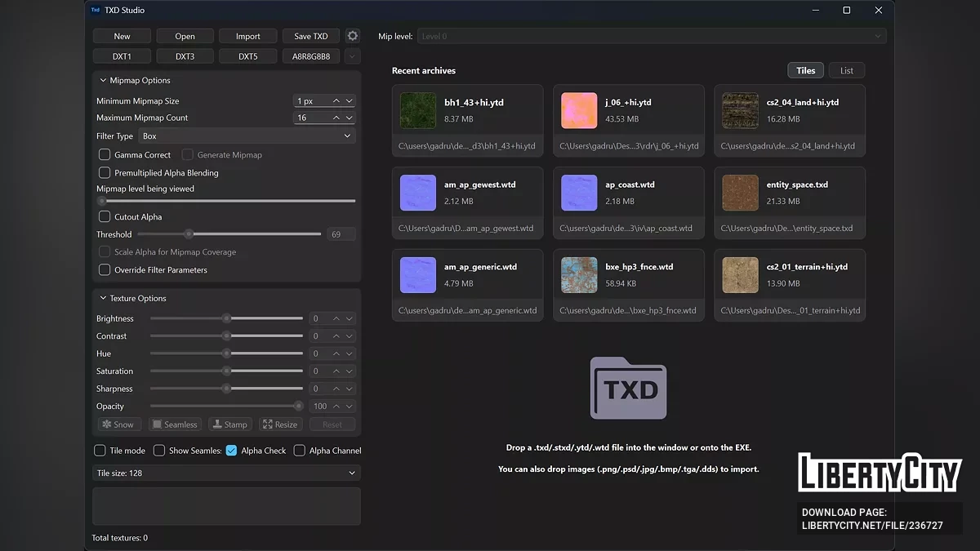Viewport: 980px width, 551px height.
Task: Open the Filter Type dropdown
Action: click(247, 136)
